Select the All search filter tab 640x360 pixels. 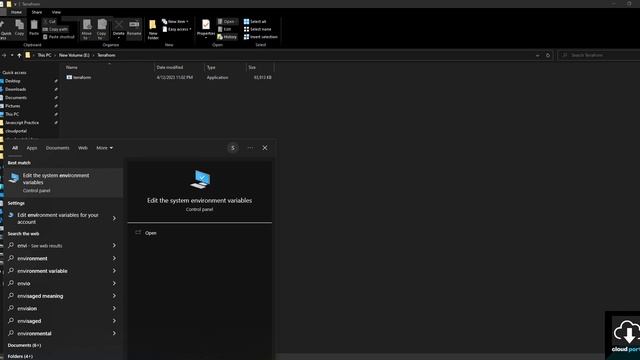coord(15,148)
